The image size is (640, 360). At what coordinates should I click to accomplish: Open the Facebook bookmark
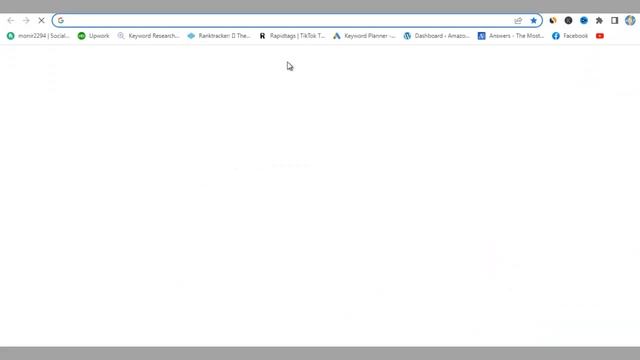point(570,36)
